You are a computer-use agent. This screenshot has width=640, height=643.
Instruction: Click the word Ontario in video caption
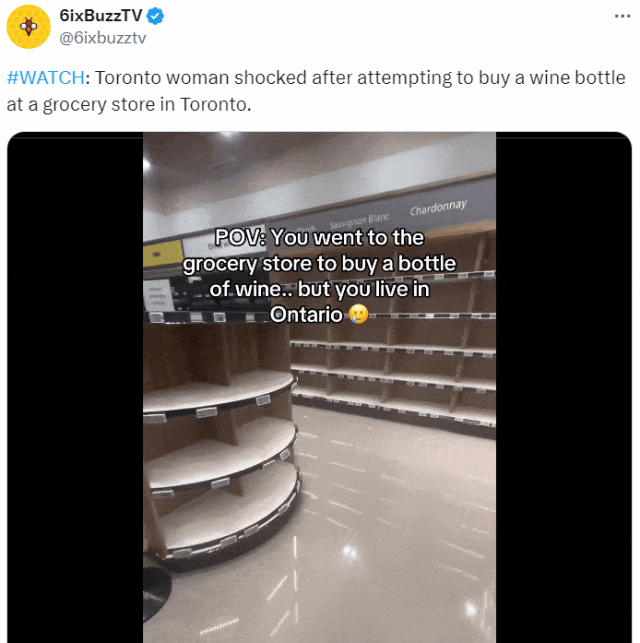point(306,315)
